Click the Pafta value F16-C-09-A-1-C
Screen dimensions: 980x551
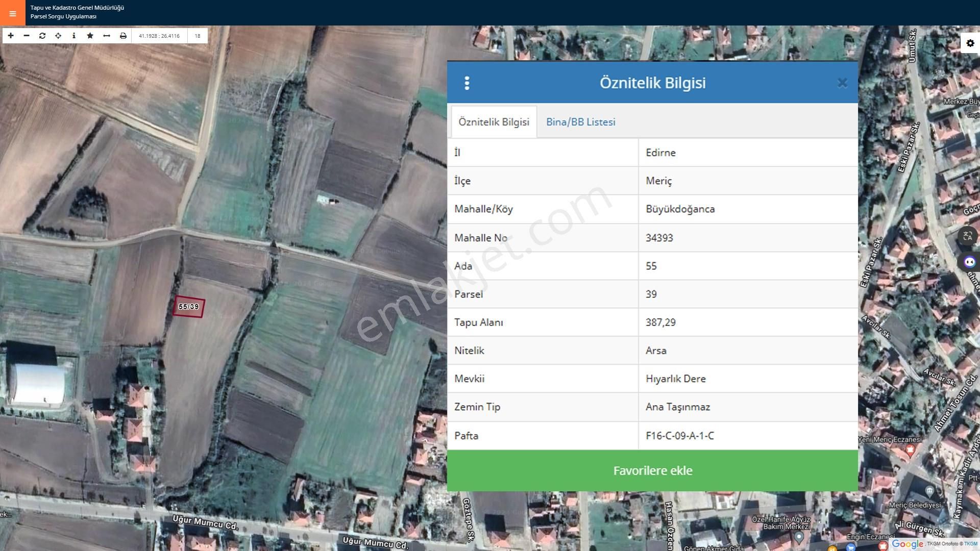coord(748,436)
